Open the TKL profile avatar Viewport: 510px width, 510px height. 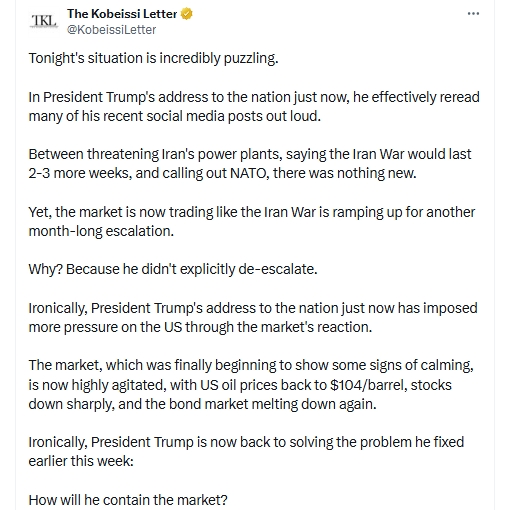click(44, 21)
